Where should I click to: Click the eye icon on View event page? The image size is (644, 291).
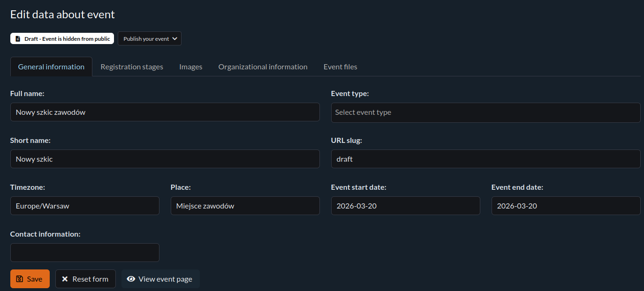pyautogui.click(x=131, y=279)
